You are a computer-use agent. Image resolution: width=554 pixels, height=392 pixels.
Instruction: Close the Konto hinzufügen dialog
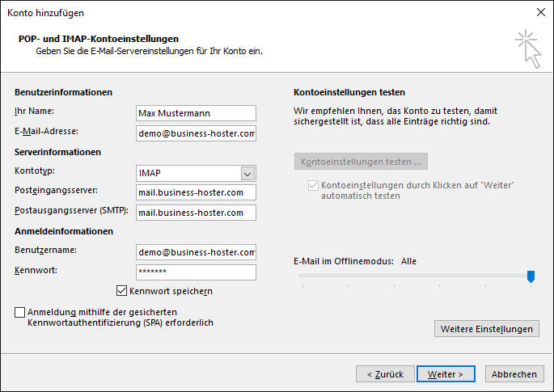(x=540, y=12)
